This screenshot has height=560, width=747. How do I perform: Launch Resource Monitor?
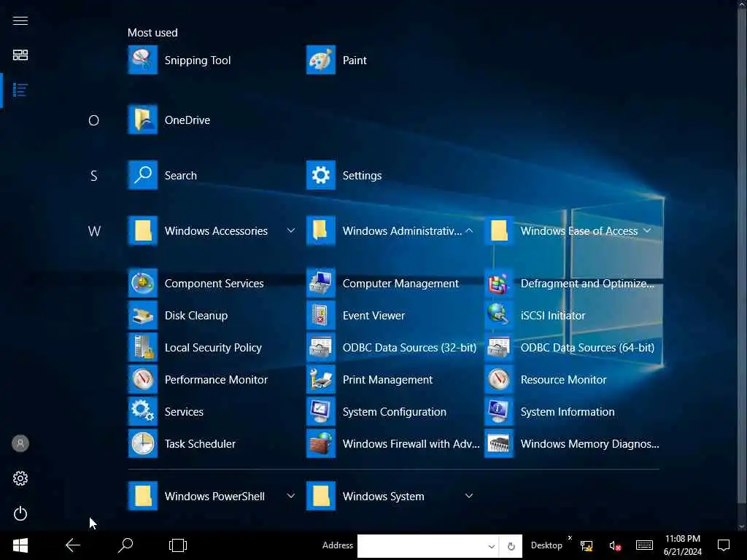pos(546,379)
